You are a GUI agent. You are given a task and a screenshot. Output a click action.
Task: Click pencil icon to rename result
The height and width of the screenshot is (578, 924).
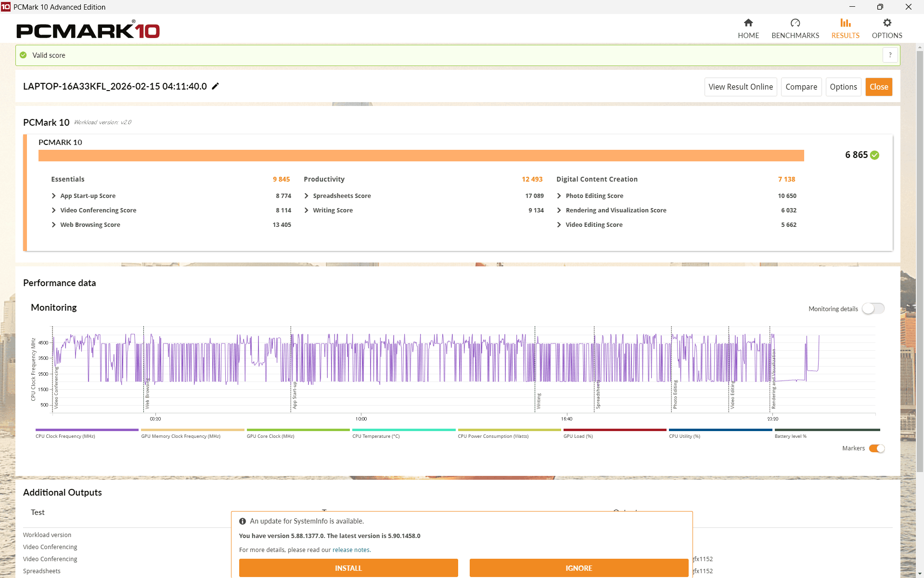[x=216, y=86]
